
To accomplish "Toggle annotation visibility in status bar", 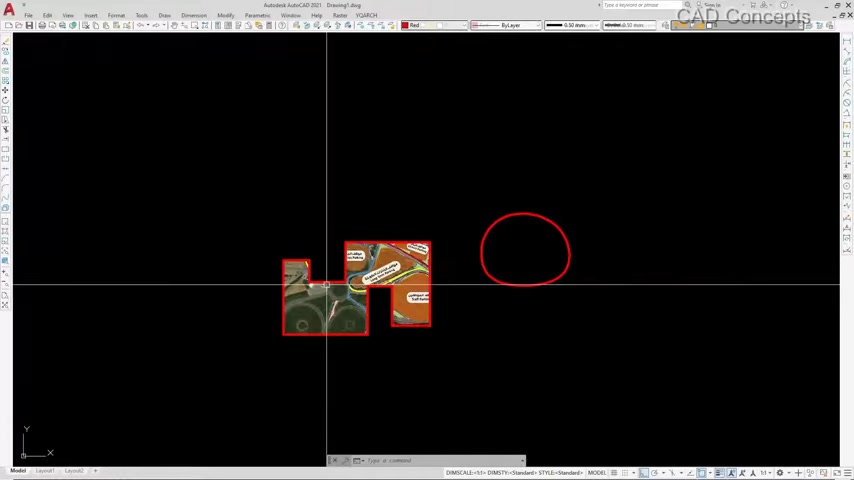I will [x=731, y=473].
